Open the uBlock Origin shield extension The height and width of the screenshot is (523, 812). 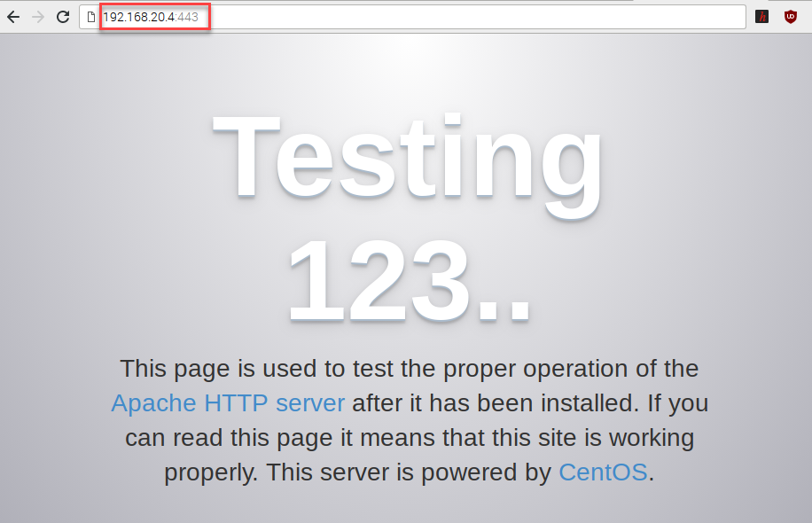coord(790,17)
